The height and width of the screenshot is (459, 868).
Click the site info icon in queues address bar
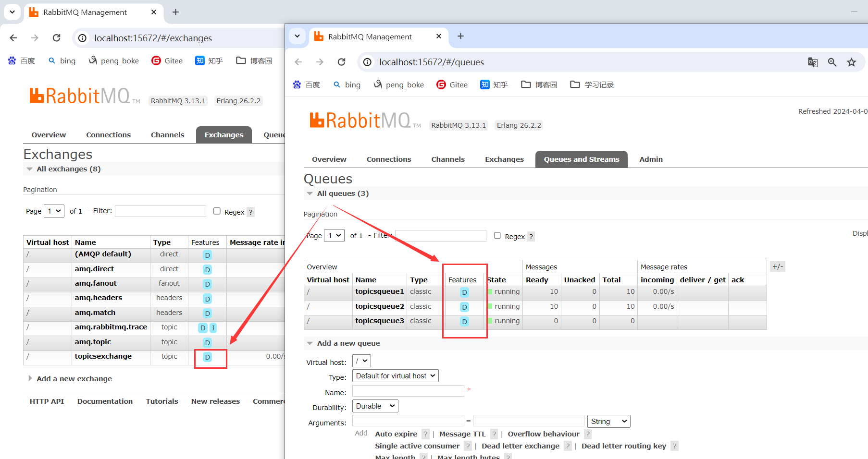(367, 62)
